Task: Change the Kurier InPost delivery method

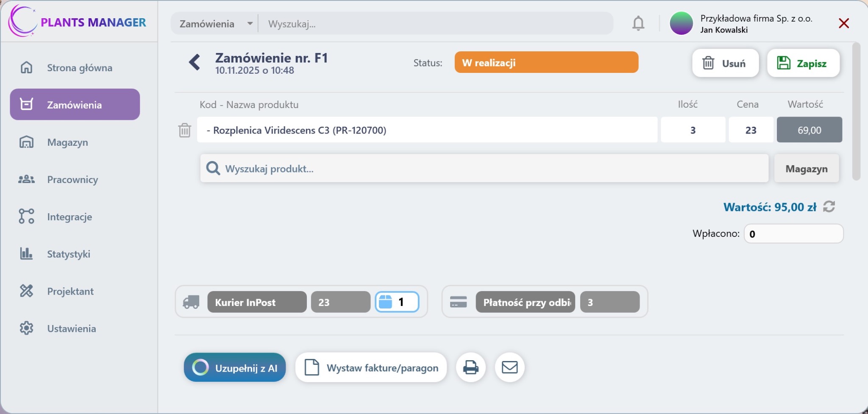Action: [256, 302]
